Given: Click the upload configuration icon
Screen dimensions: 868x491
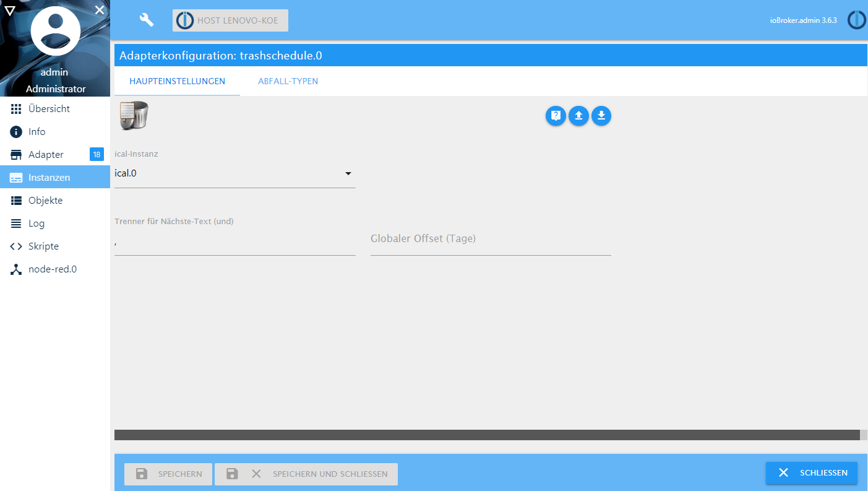Looking at the screenshot, I should (578, 116).
